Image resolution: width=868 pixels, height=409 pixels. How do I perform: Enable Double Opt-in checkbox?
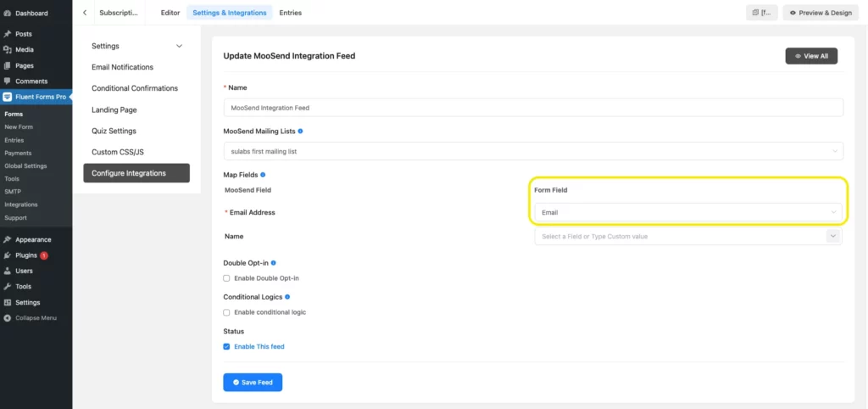(x=226, y=278)
